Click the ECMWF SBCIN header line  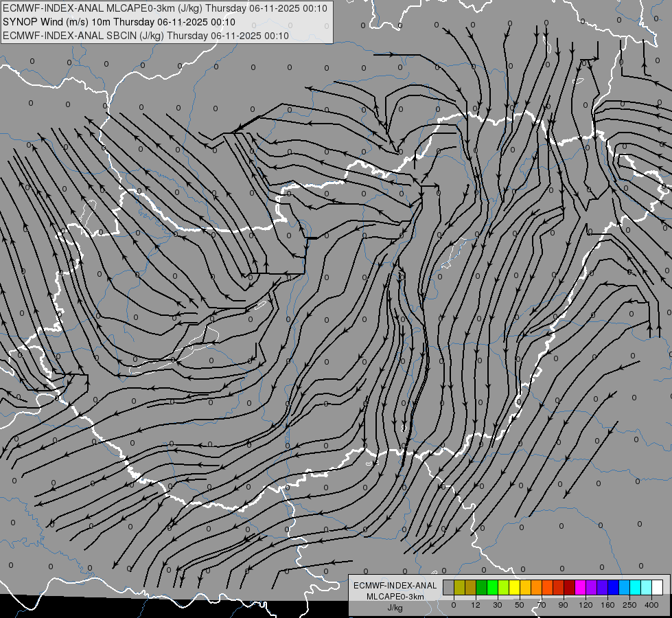[x=146, y=36]
